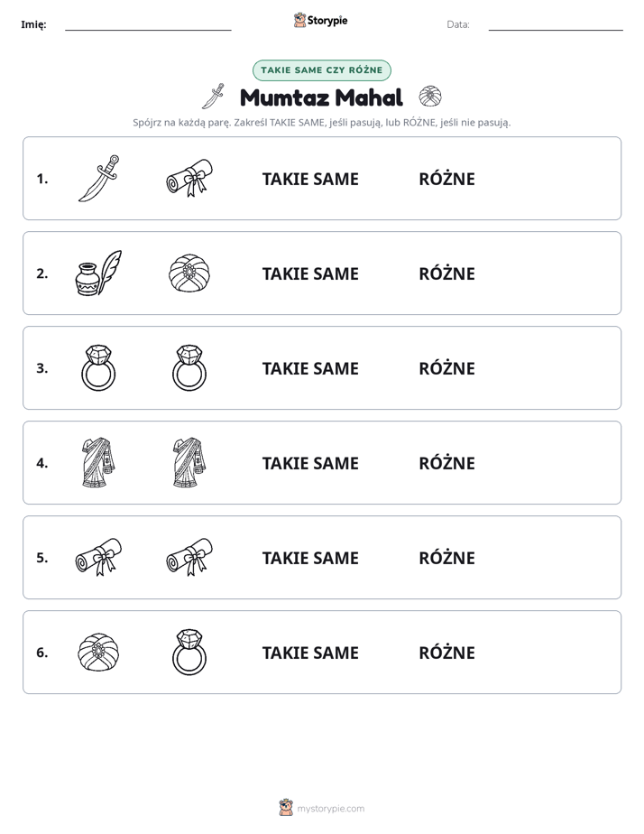Click the scroll icon in row 1
644x834 pixels.
coord(189,178)
